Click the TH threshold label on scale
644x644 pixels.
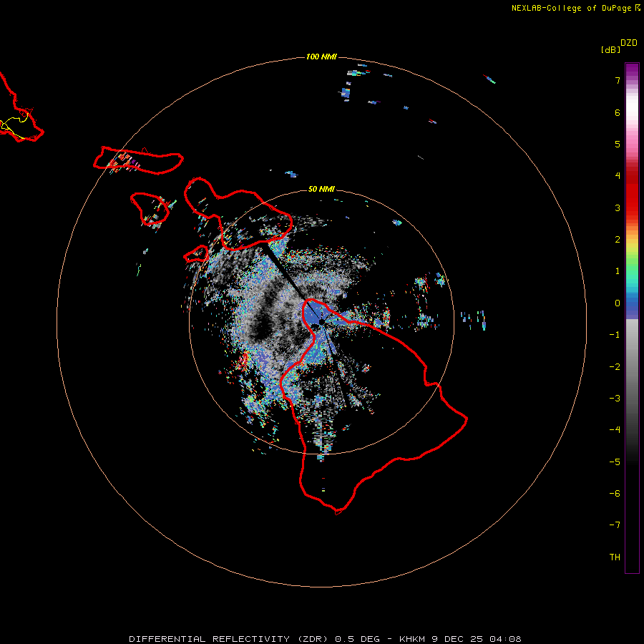pyautogui.click(x=615, y=557)
